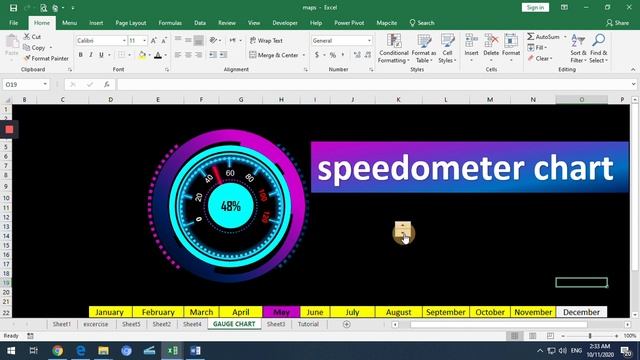
Task: Apply the font color A icon
Action: pyautogui.click(x=158, y=55)
